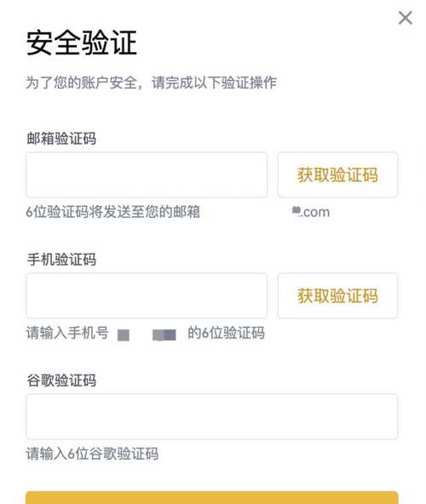
Task: Select the 谷歌验证码 input field
Action: (x=212, y=416)
